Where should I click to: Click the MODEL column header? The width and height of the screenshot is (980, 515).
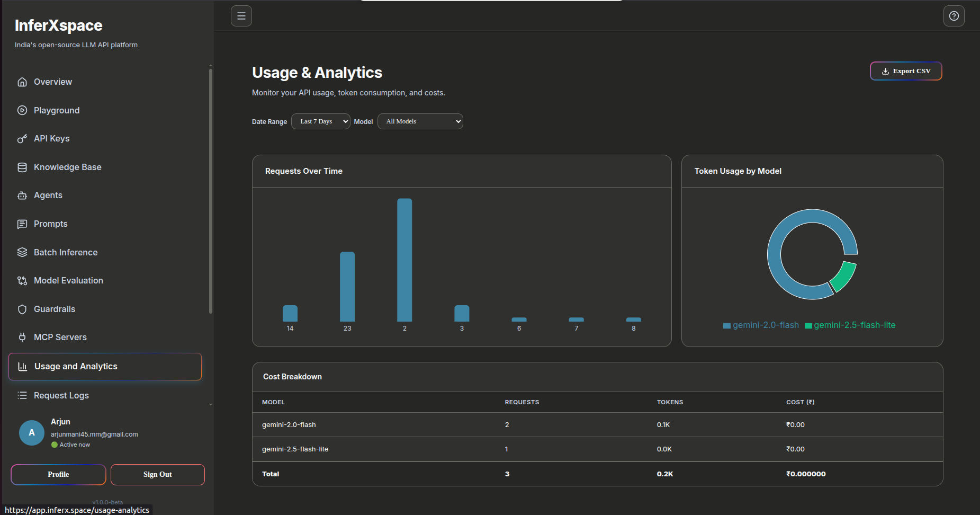pos(273,402)
